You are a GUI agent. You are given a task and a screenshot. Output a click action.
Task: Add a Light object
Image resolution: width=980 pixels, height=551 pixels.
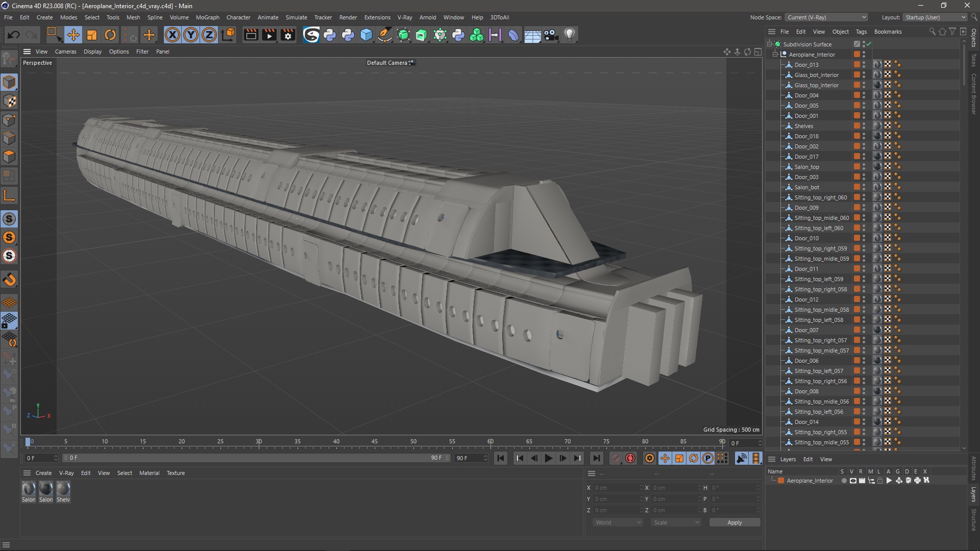(x=570, y=35)
